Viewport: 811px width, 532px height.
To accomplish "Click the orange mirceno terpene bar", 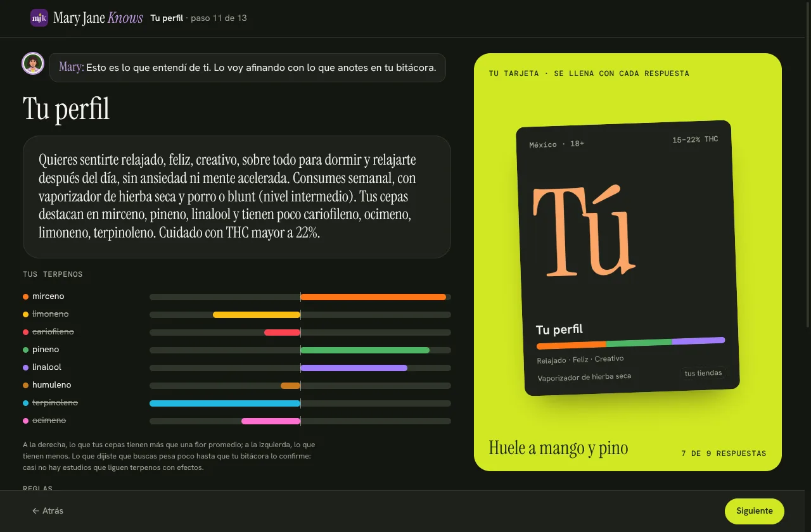I will (x=373, y=296).
